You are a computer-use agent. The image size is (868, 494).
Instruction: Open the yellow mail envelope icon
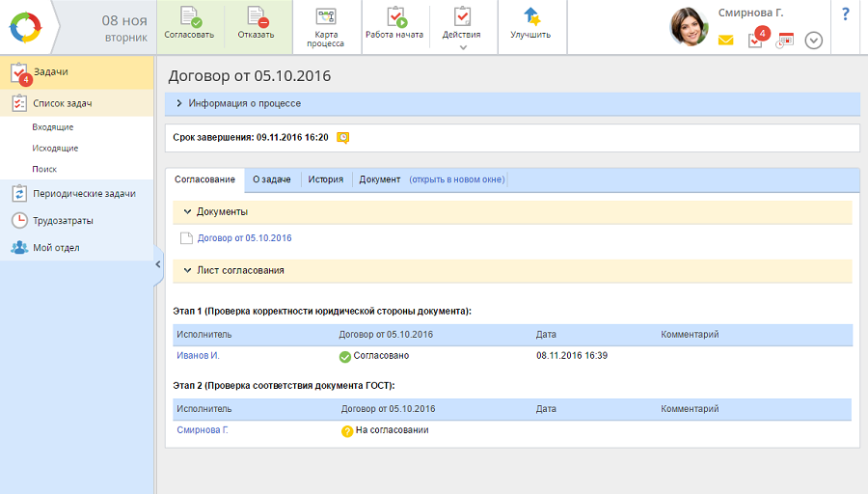click(725, 41)
